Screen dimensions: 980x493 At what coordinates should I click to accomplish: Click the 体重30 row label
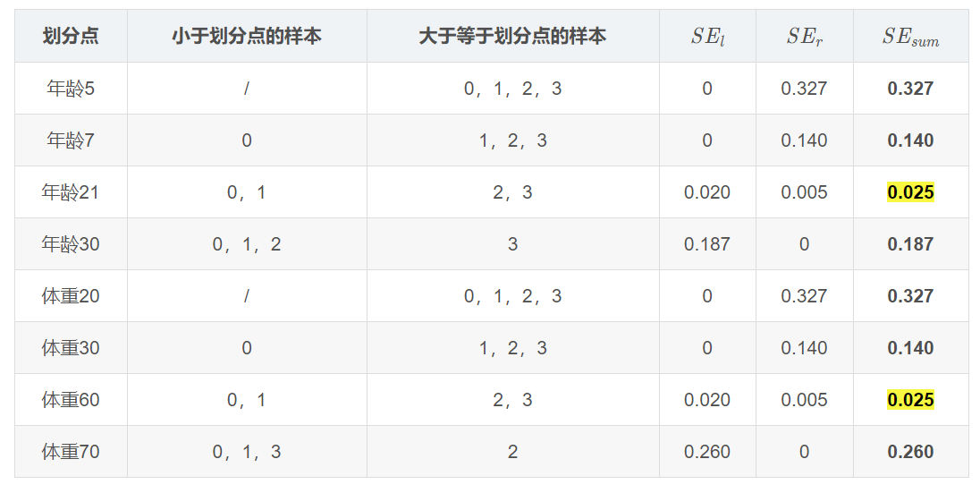pos(71,348)
